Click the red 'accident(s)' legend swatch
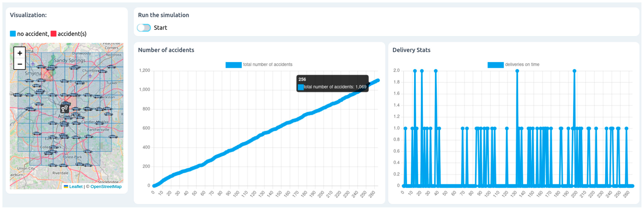The width and height of the screenshot is (644, 210). (x=53, y=34)
